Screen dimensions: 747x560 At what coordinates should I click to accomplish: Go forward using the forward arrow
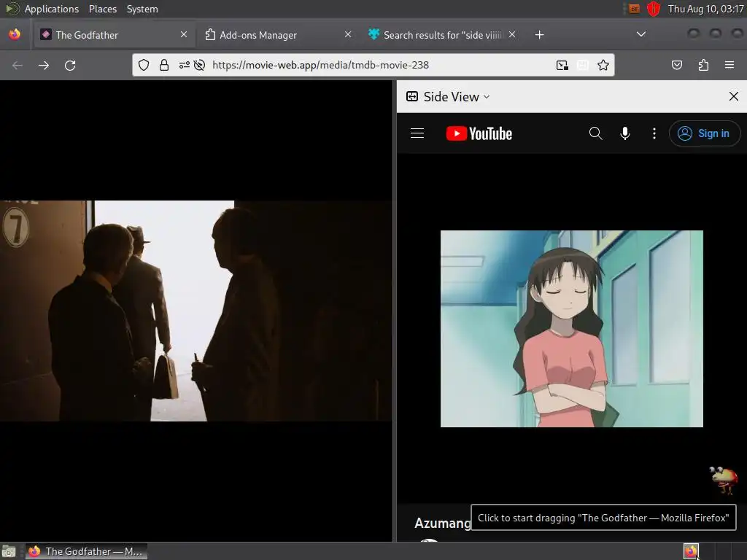43,65
